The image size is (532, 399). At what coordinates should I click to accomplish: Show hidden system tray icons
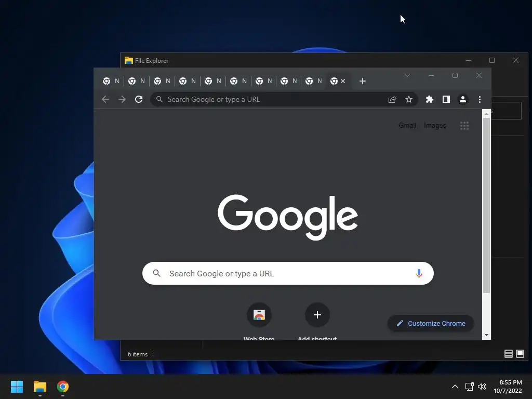(x=455, y=387)
